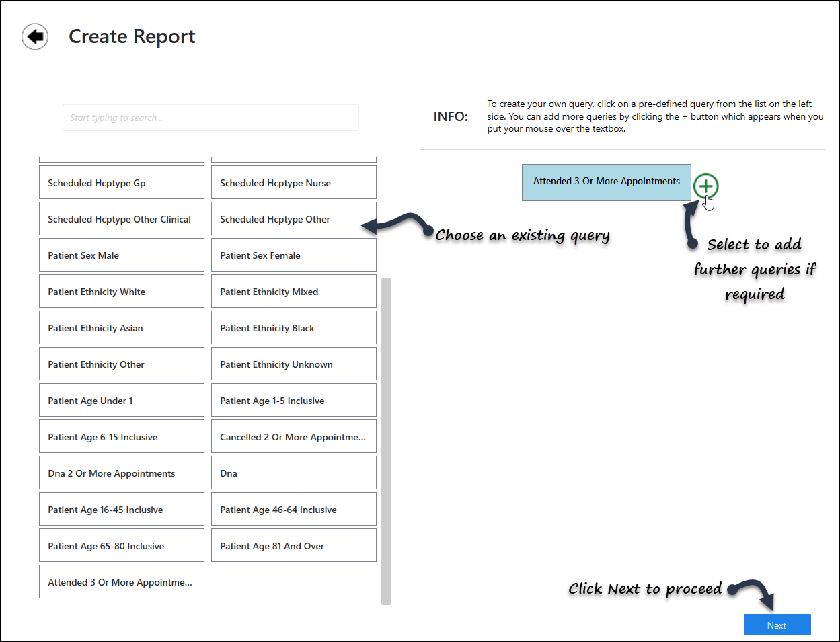The height and width of the screenshot is (642, 840).
Task: Select the selected Attended 3 Or More Appointments box
Action: [606, 182]
